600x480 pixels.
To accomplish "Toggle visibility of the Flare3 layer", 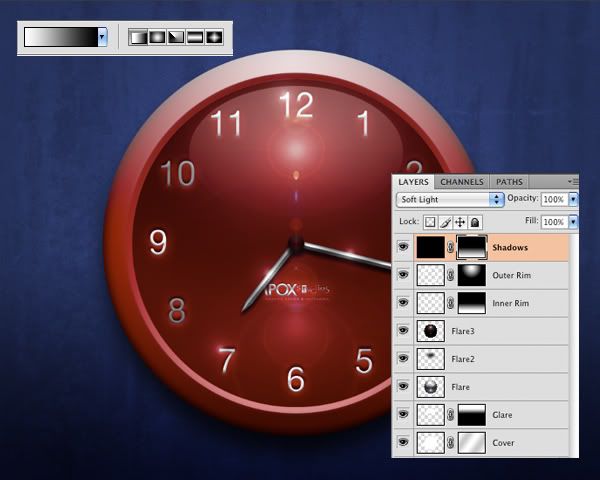I will (x=403, y=330).
